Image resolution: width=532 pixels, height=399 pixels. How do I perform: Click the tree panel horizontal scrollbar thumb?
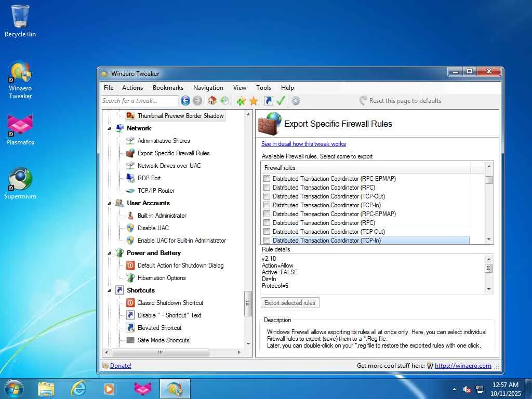coord(161,352)
